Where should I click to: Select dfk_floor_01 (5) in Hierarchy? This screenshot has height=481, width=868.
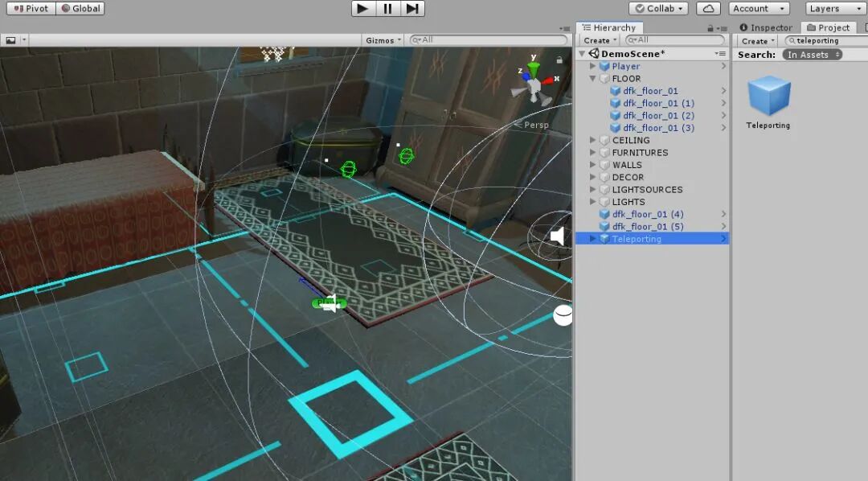[x=648, y=227]
